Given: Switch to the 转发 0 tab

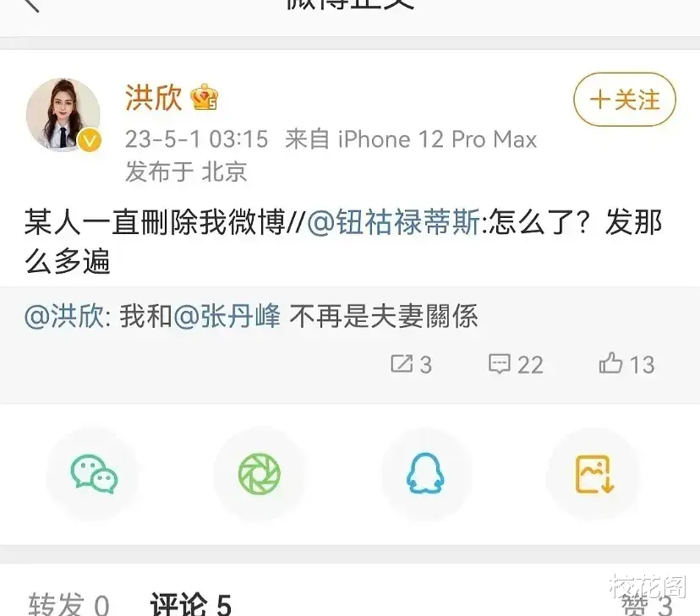Looking at the screenshot, I should pos(68,604).
